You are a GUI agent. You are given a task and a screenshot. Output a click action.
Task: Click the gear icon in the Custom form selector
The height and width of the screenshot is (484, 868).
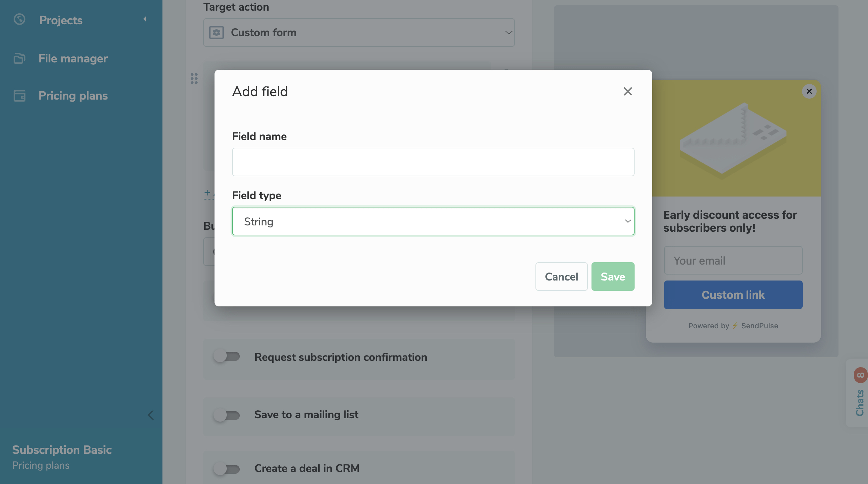pos(217,33)
